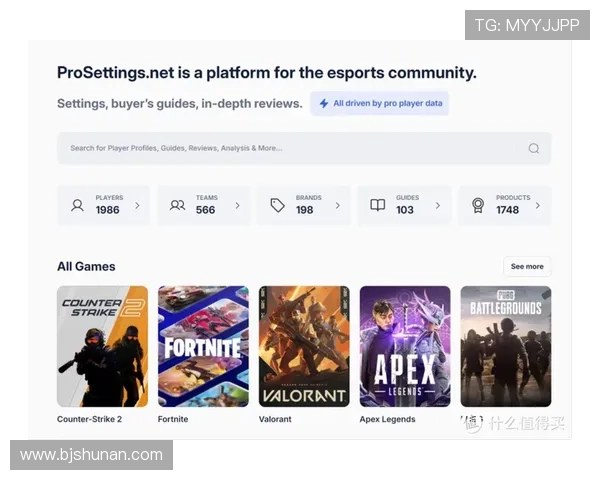The height and width of the screenshot is (480, 600).
Task: Open the PUBG Battlegrounds game cover
Action: (x=505, y=346)
